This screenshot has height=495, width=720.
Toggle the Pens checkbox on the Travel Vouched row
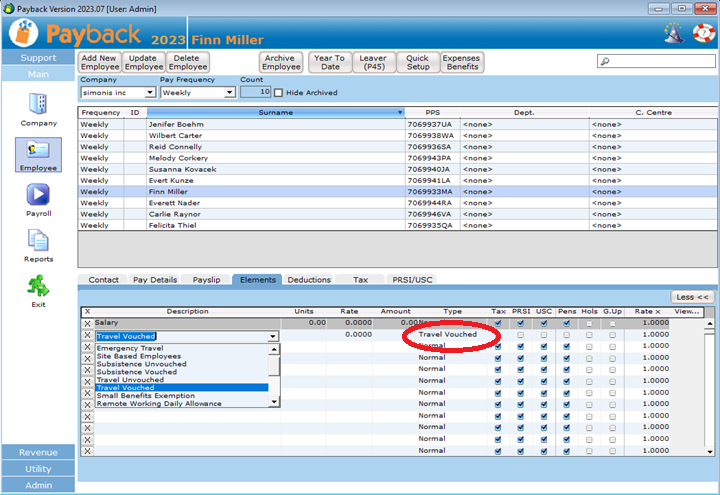coord(567,336)
